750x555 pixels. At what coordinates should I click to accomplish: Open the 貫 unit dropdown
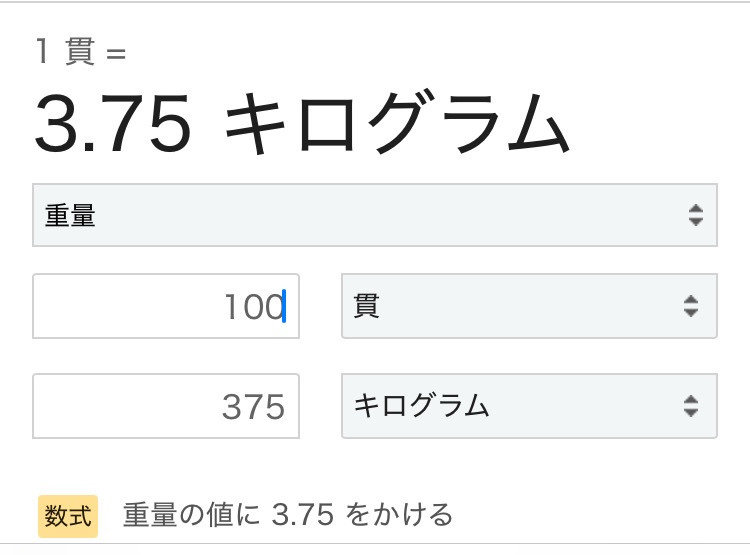529,306
